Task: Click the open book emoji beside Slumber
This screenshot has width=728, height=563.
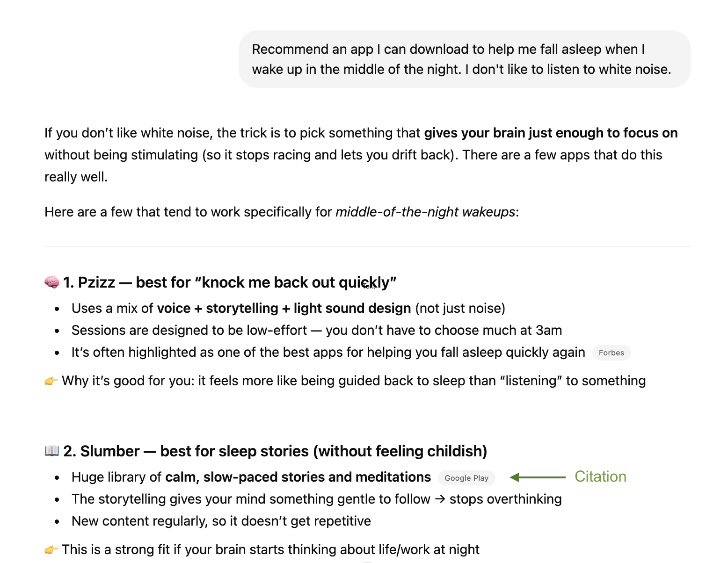Action: pyautogui.click(x=52, y=451)
